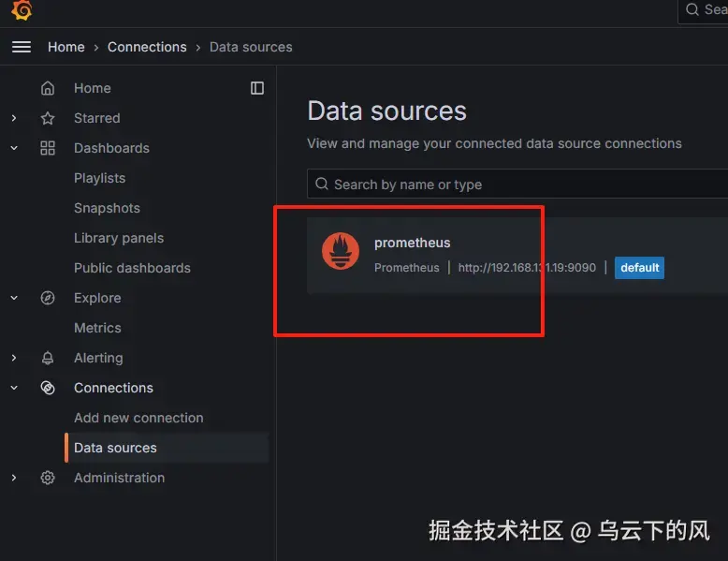Screen dimensions: 728x561
Task: Click the Administration gear icon
Action: pyautogui.click(x=48, y=478)
